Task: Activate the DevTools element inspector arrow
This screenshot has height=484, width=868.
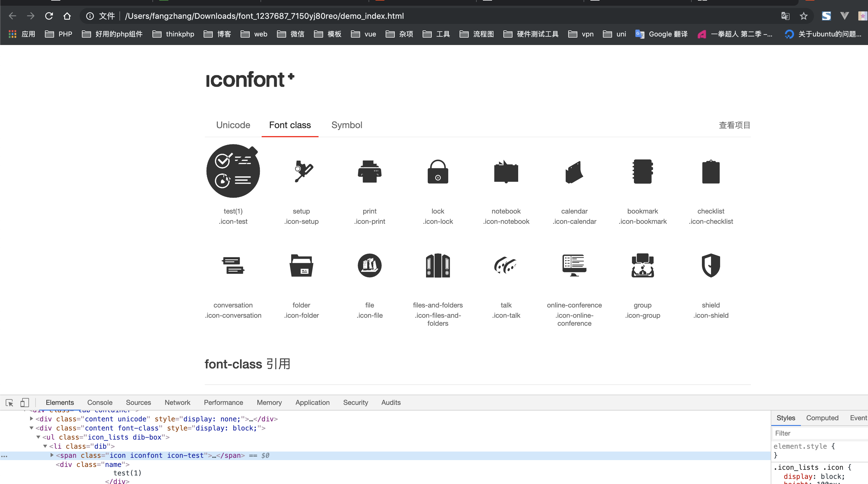Action: point(9,402)
